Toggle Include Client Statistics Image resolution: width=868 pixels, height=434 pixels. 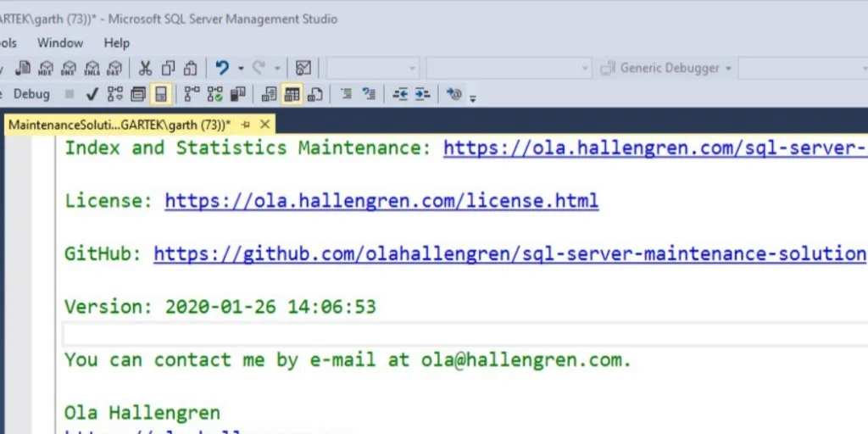[x=237, y=94]
